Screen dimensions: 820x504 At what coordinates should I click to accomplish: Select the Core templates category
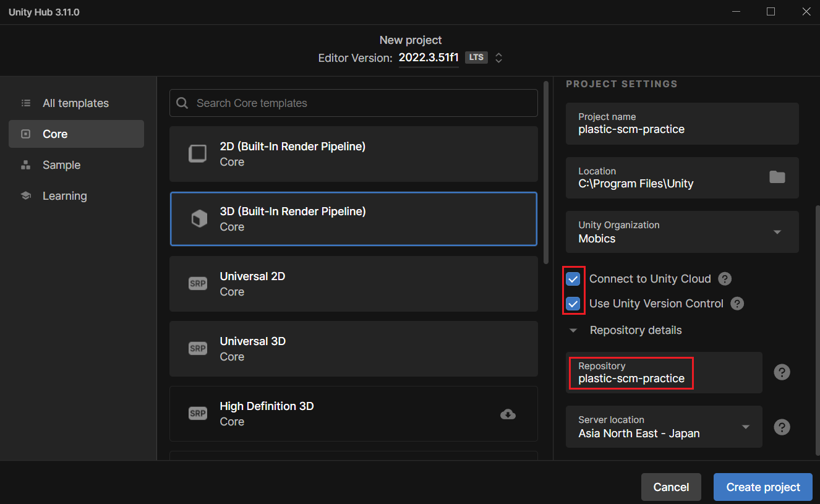tap(76, 134)
